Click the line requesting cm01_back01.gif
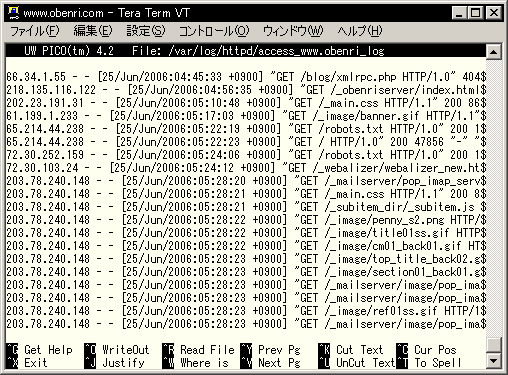The image size is (508, 375). [x=246, y=246]
